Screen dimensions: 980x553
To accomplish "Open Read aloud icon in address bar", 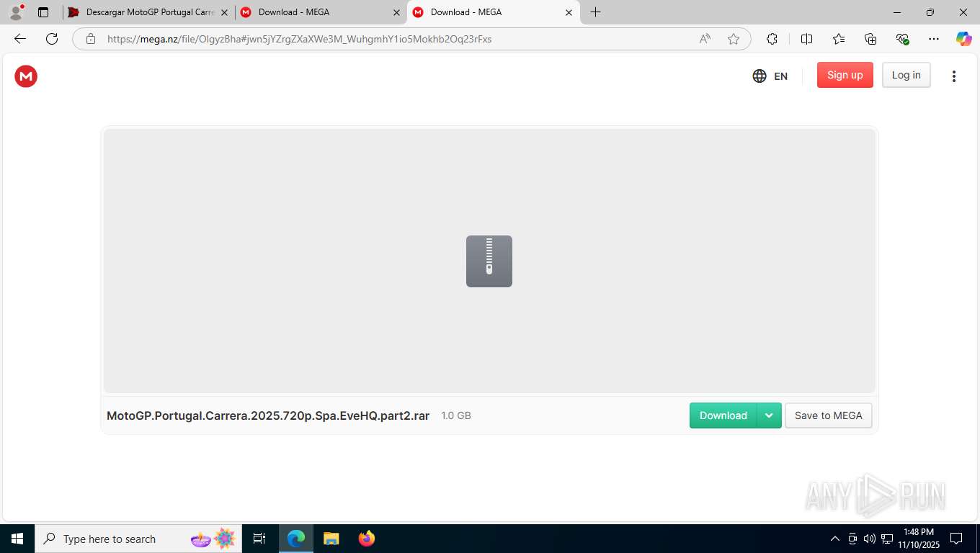I will click(705, 39).
